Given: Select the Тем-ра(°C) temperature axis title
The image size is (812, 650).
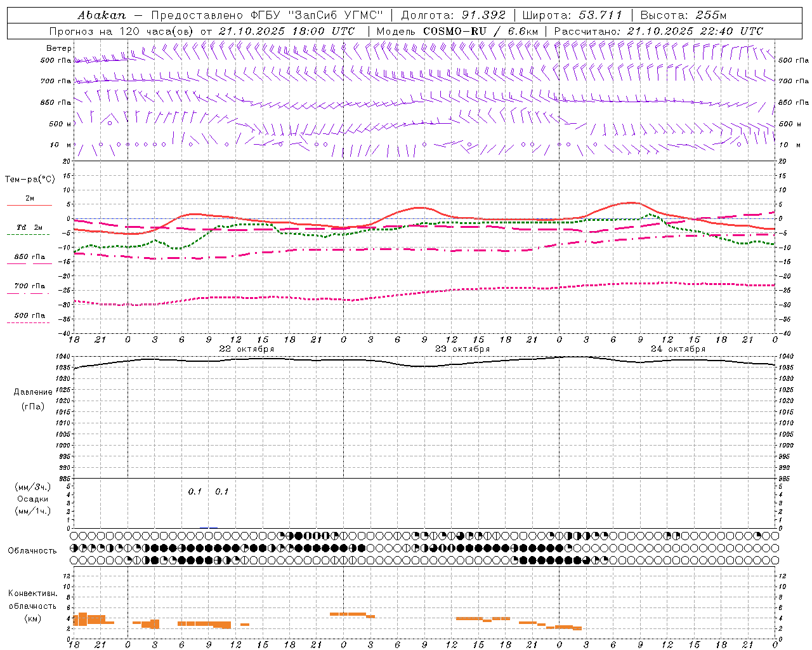Looking at the screenshot, I should 30,180.
